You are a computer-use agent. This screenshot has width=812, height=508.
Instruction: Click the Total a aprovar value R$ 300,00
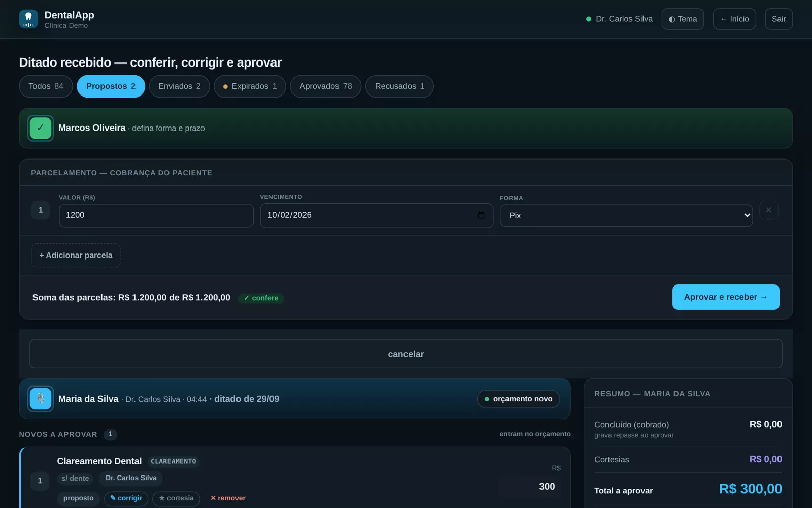(x=750, y=489)
